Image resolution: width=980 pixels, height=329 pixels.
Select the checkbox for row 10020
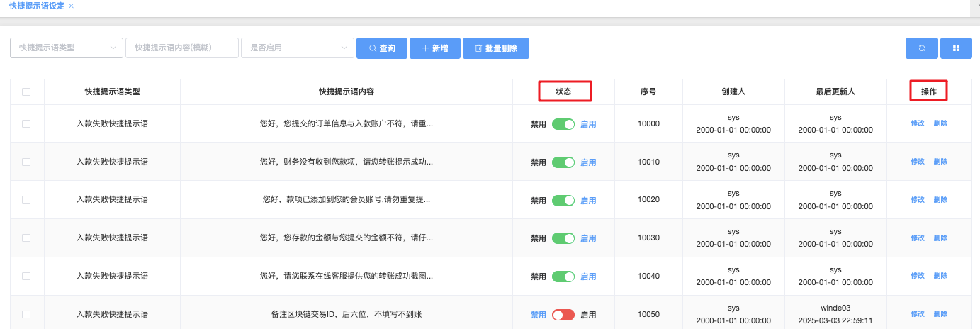pos(26,200)
